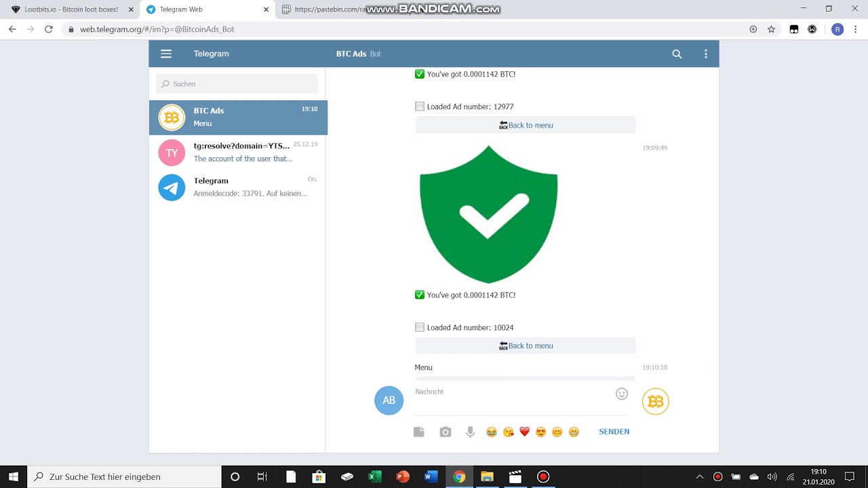Click install plus icon in address bar
The height and width of the screenshot is (488, 868).
click(x=753, y=29)
